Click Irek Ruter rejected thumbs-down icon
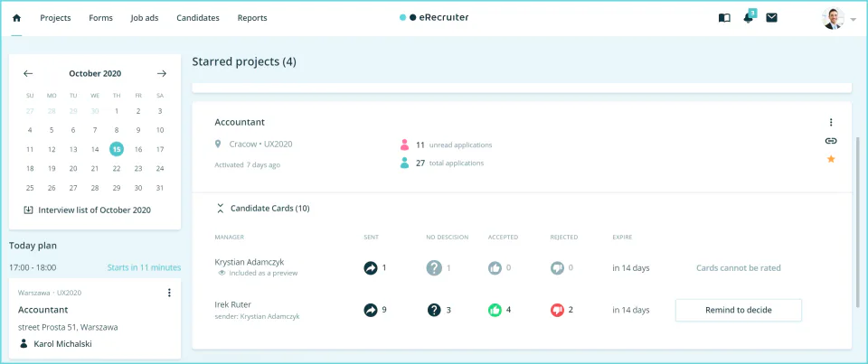 [x=557, y=310]
